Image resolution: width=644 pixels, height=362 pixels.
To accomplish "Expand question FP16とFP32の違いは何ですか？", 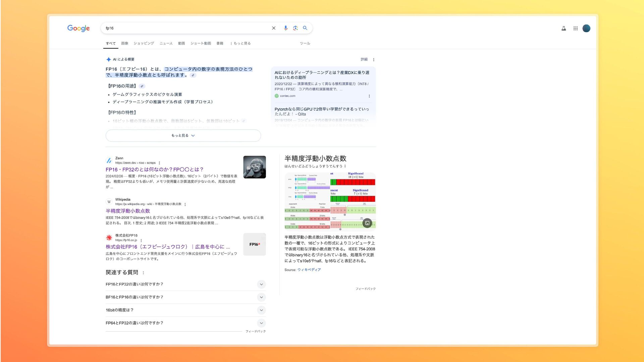I will (186, 284).
